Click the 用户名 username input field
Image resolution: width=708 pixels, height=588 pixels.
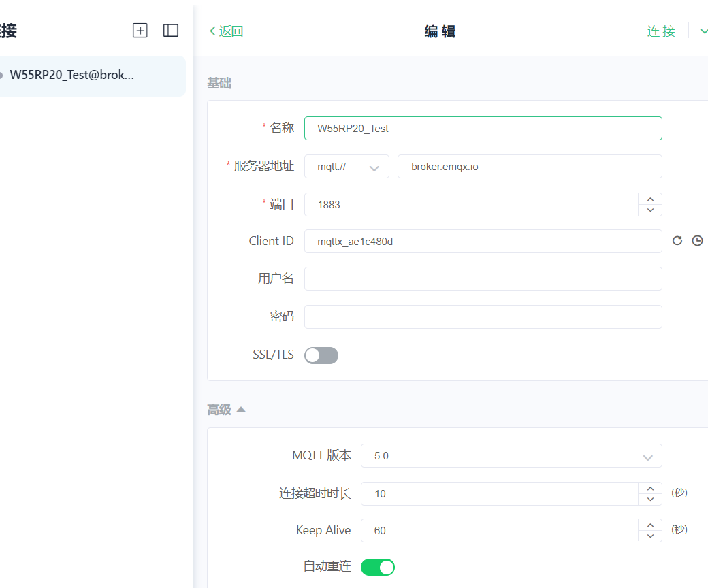click(483, 278)
